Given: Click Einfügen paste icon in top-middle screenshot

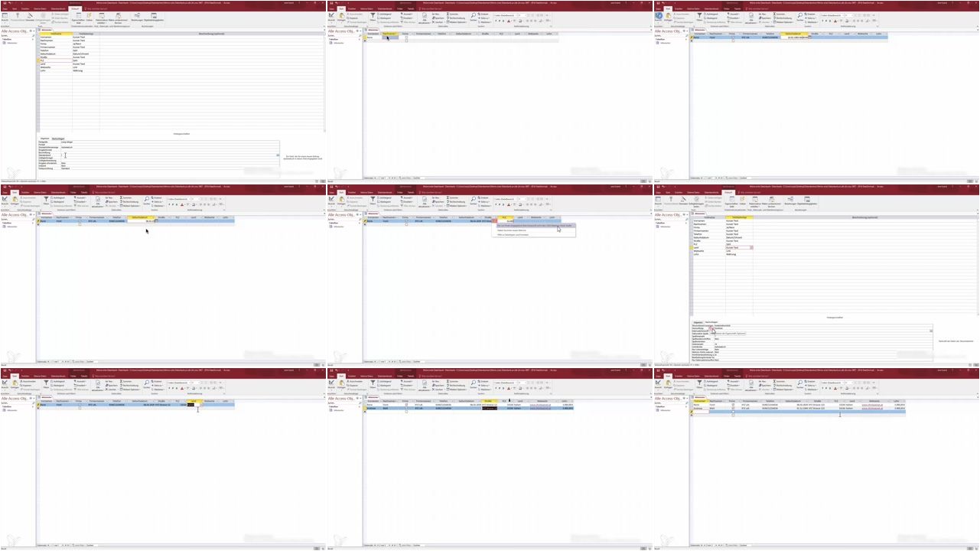Looking at the screenshot, I should pyautogui.click(x=342, y=17).
